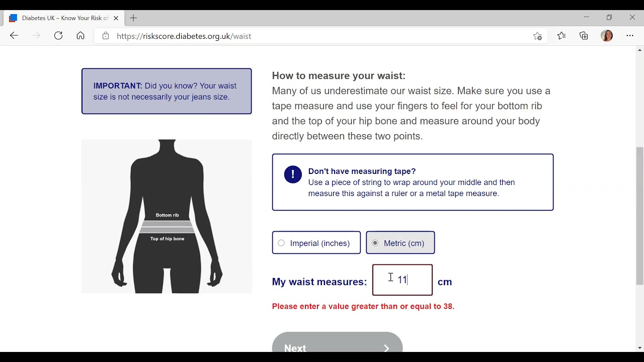Select Imperial (inches) units
The image size is (644, 362).
click(316, 243)
